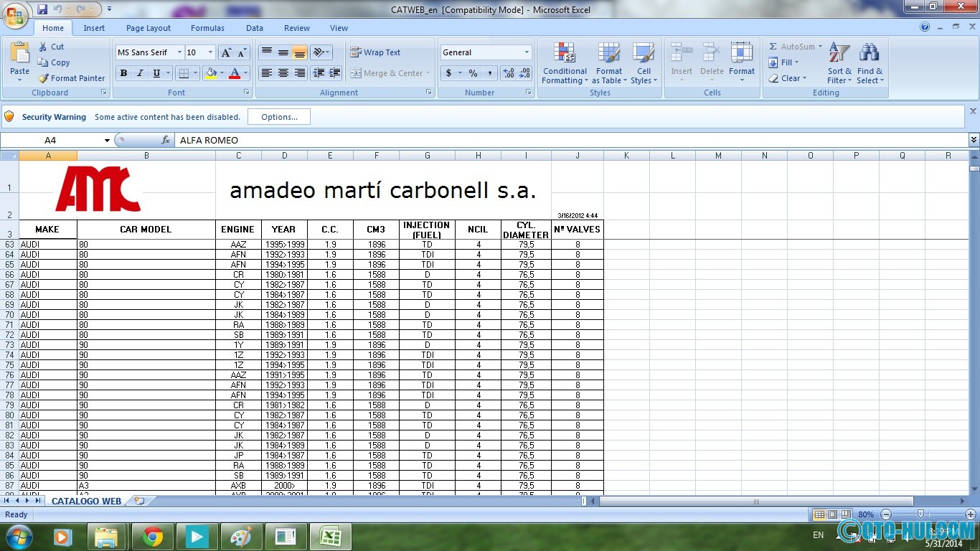Screen dimensions: 980x551
Task: Open the font size dropdown
Action: coord(210,52)
